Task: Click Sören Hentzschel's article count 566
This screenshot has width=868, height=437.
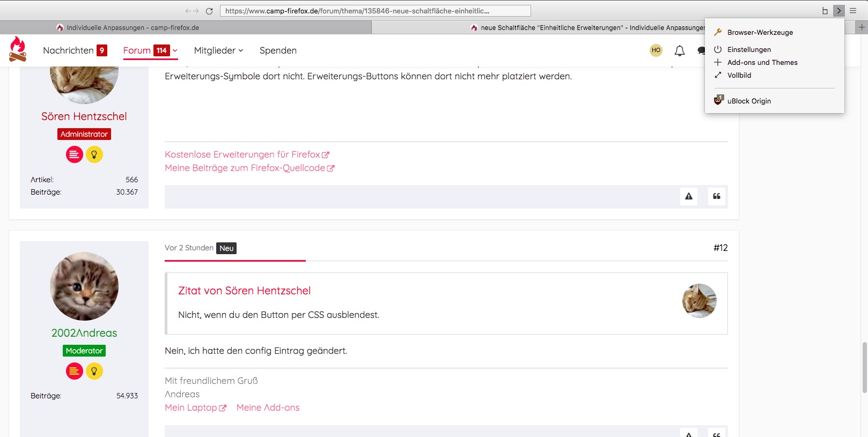Action: (x=131, y=180)
